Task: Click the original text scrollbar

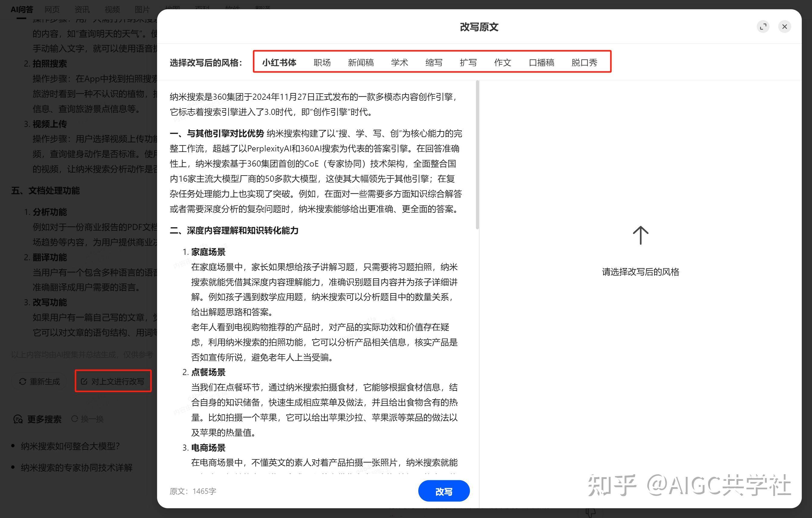Action: (x=477, y=155)
